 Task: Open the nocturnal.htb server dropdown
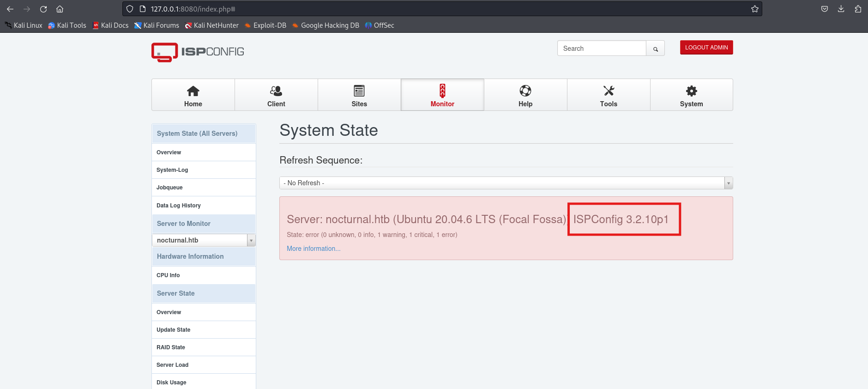tap(203, 240)
